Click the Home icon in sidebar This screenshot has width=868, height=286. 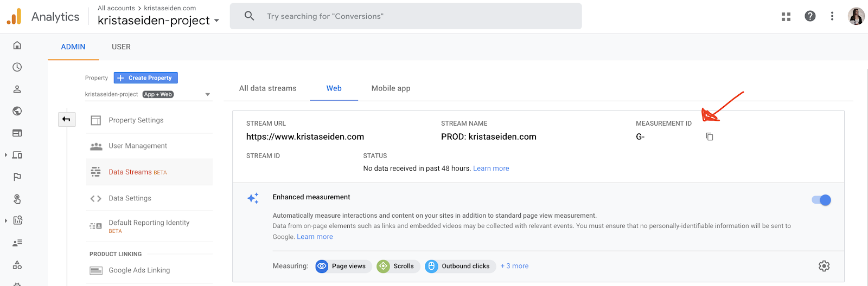click(17, 45)
